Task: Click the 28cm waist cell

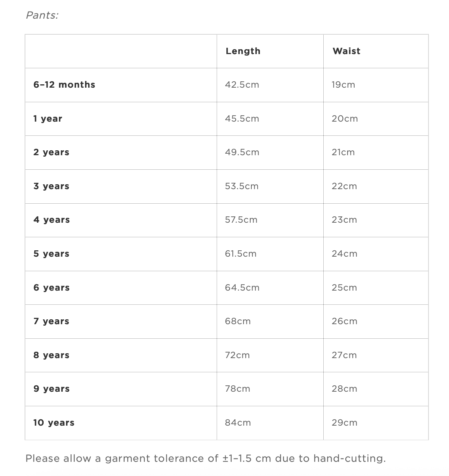Action: pyautogui.click(x=344, y=389)
